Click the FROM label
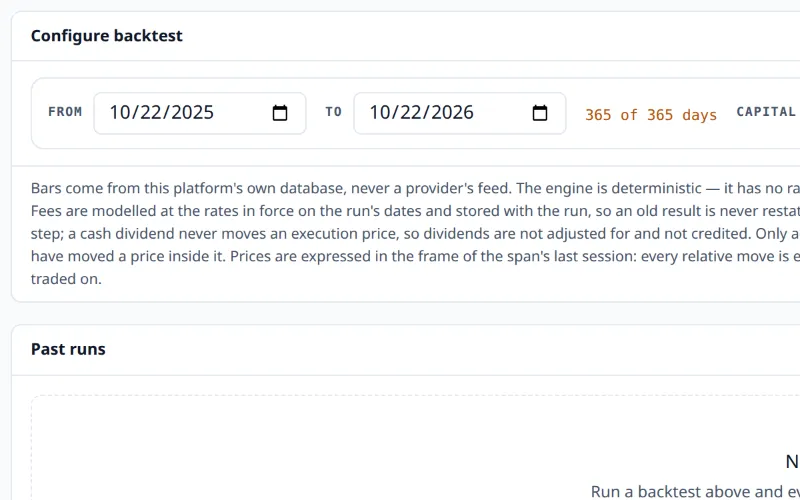This screenshot has height=500, width=800. pos(65,112)
